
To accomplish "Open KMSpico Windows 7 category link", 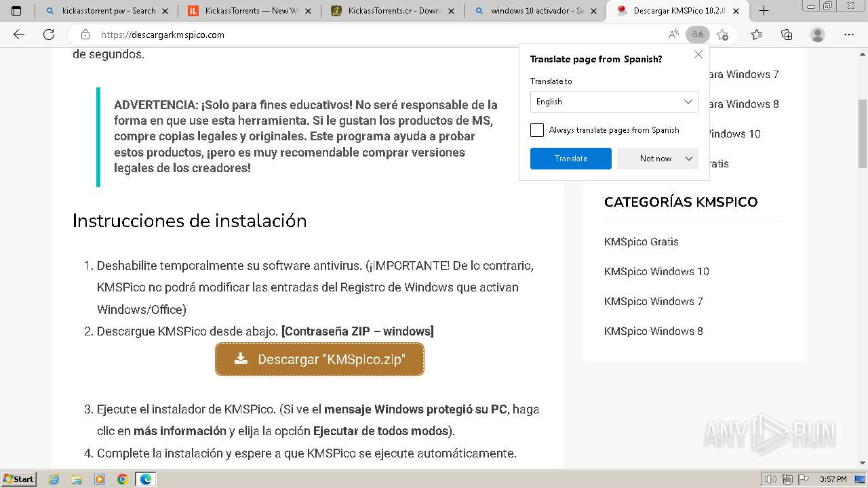I will (x=653, y=301).
